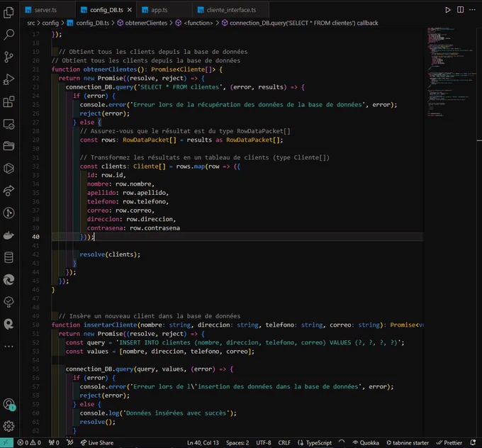Click line number 40 in the gutter
Viewport: 482px width, 448px height.
click(35, 237)
